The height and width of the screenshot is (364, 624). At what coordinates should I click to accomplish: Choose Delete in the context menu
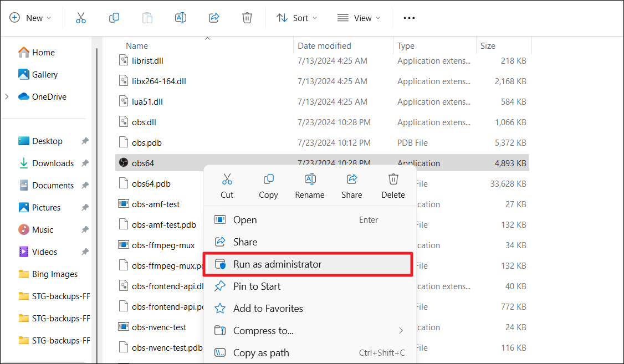(x=393, y=186)
